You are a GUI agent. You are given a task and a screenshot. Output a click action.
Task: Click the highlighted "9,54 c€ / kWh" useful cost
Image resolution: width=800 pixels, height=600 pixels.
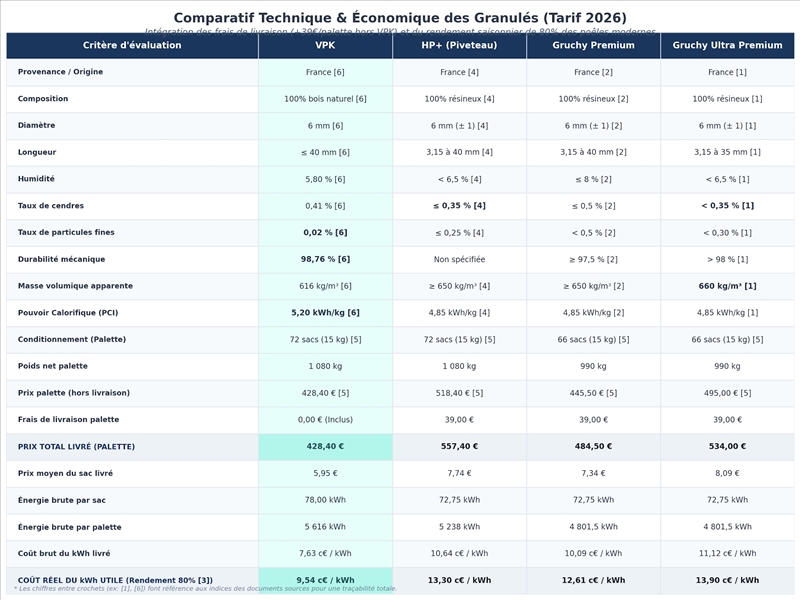(x=325, y=580)
